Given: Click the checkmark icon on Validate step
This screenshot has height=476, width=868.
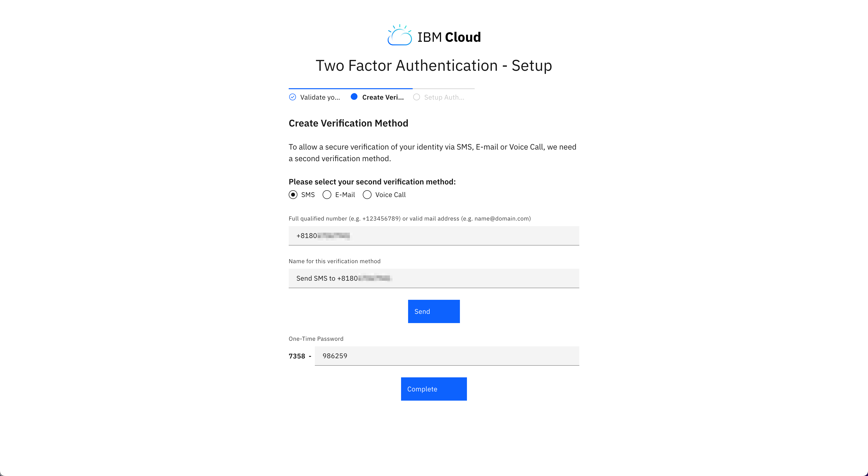Looking at the screenshot, I should pyautogui.click(x=292, y=97).
